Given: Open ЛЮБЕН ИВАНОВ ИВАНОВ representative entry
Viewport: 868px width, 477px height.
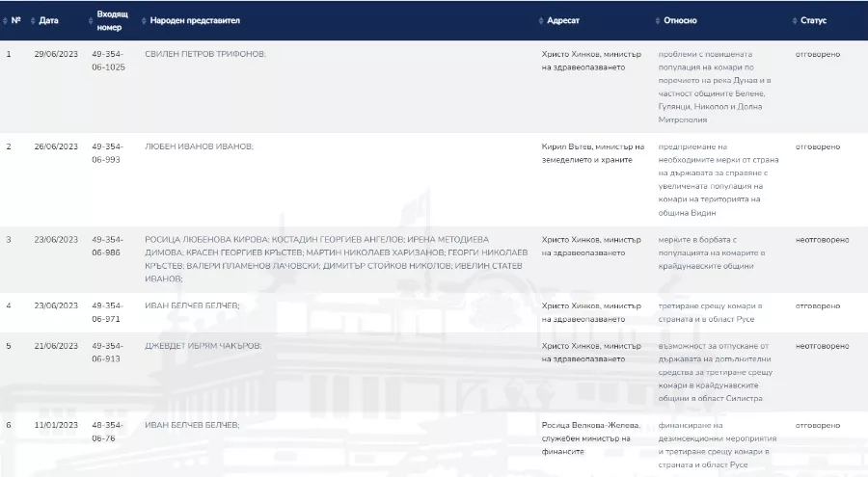Looking at the screenshot, I should click(x=199, y=146).
